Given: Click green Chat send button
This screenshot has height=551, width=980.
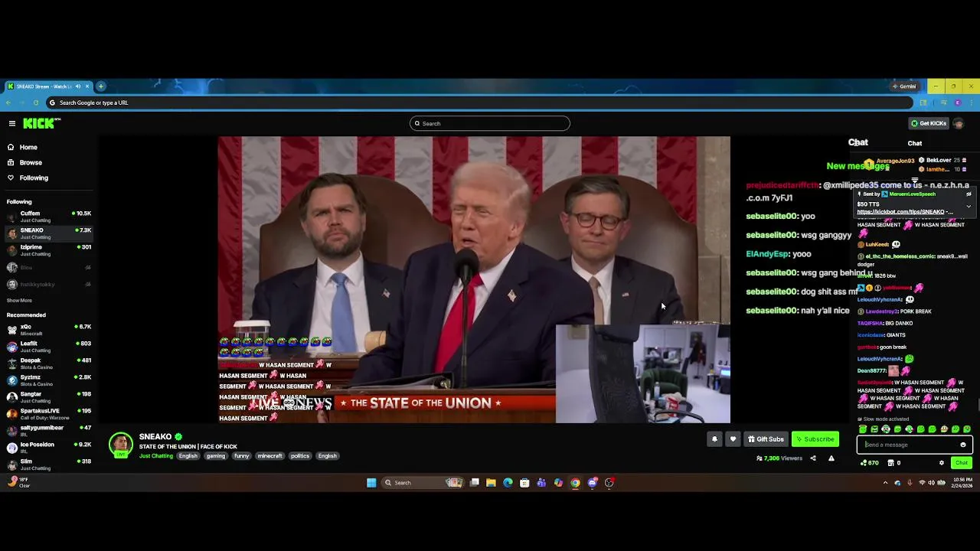Looking at the screenshot, I should click(x=961, y=463).
